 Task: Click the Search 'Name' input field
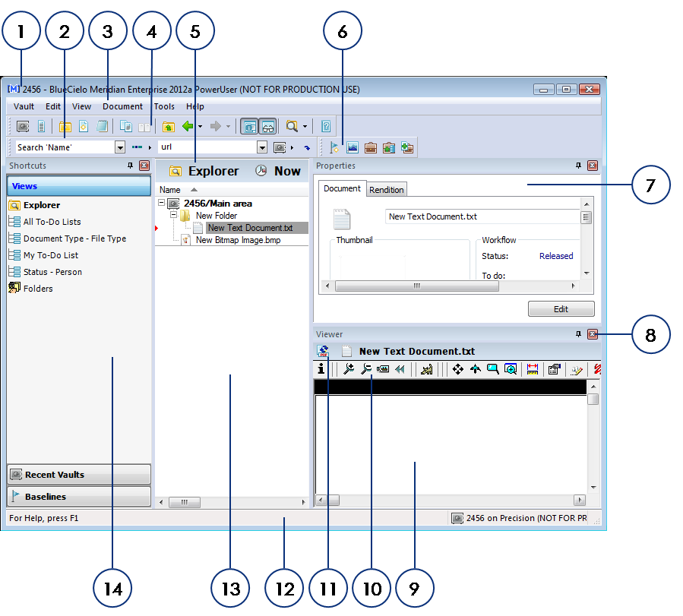tap(65, 147)
